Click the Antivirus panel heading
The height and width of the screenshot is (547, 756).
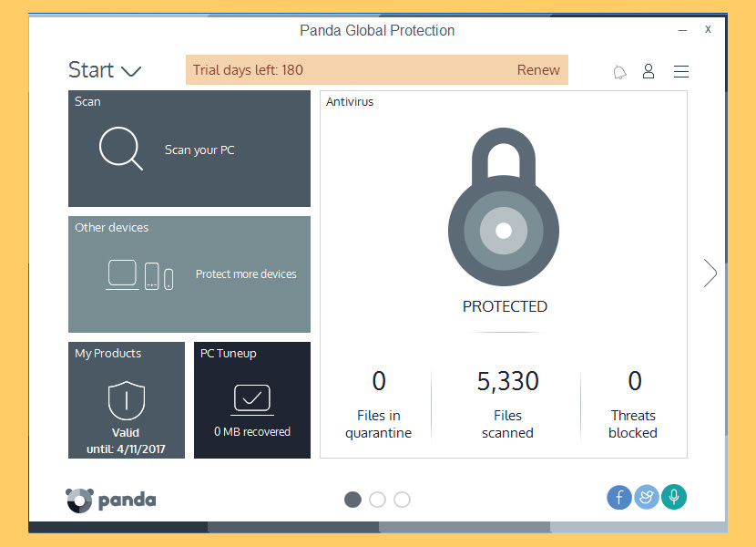350,102
